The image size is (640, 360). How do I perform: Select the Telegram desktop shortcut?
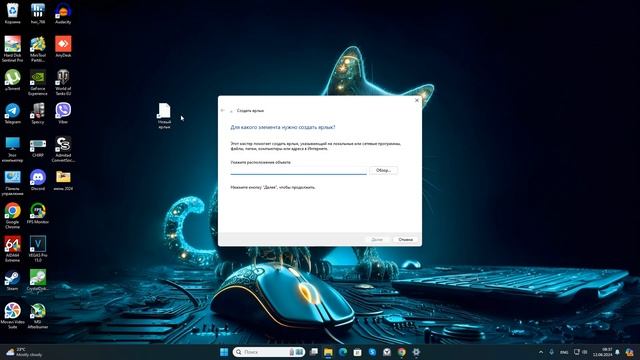click(13, 113)
